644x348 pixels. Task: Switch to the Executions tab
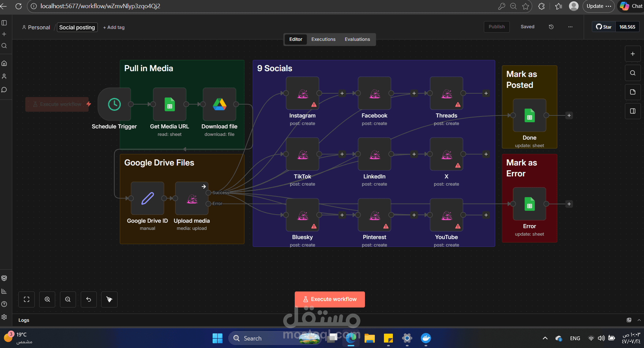(x=323, y=39)
